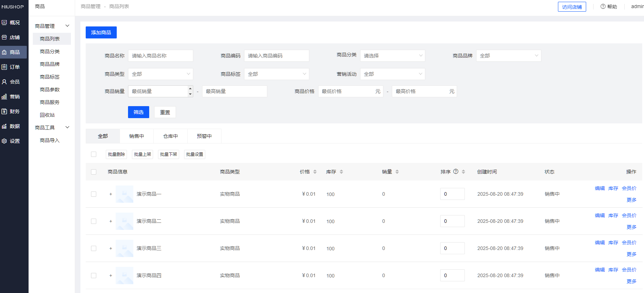Click the 概况 overview icon in sidebar
The image size is (644, 293).
(4, 23)
